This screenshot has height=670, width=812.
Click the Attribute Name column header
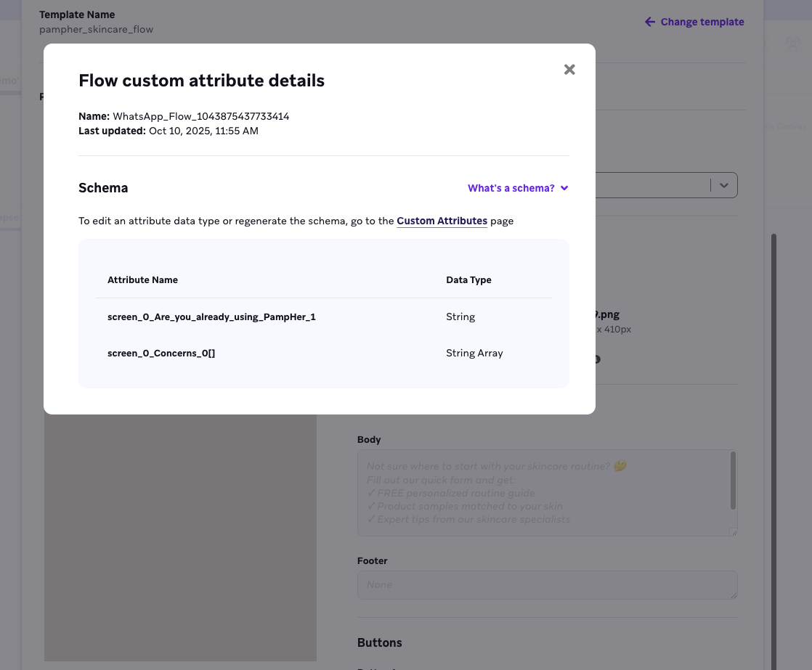(142, 279)
